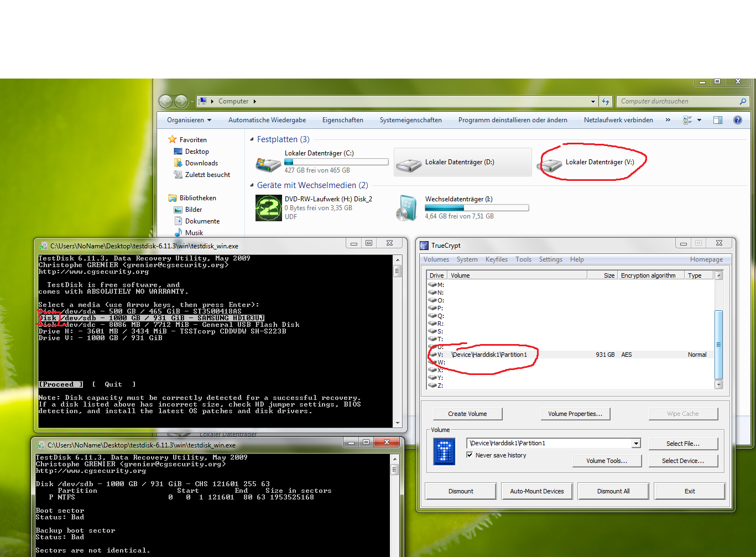Open the TrueCrypt Tools menu
Image resolution: width=756 pixels, height=557 pixels.
523,259
